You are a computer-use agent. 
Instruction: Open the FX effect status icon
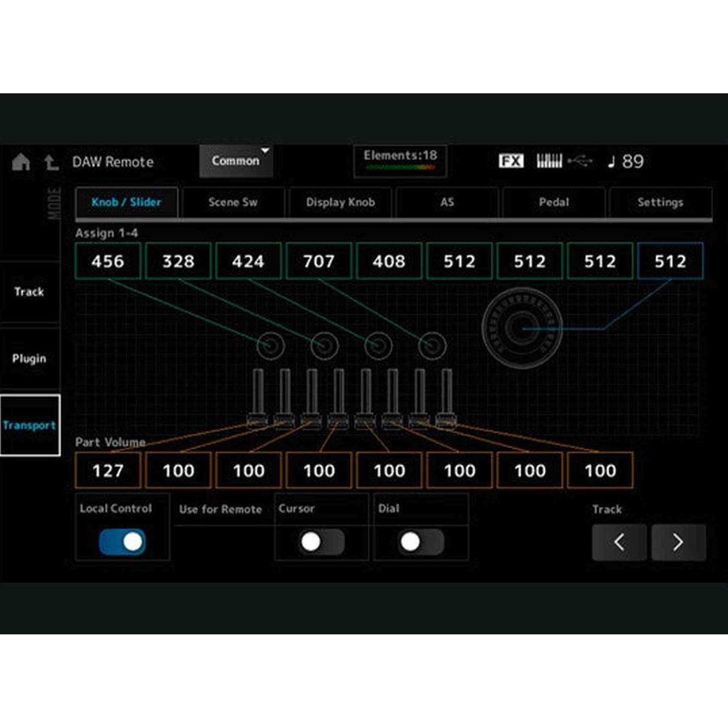(x=511, y=161)
